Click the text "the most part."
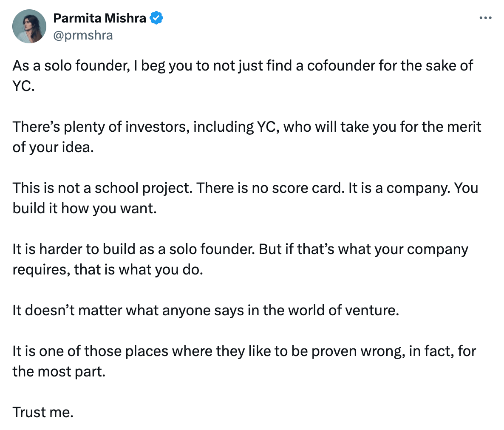Screen dimensions: 504x430 pyautogui.click(x=59, y=371)
